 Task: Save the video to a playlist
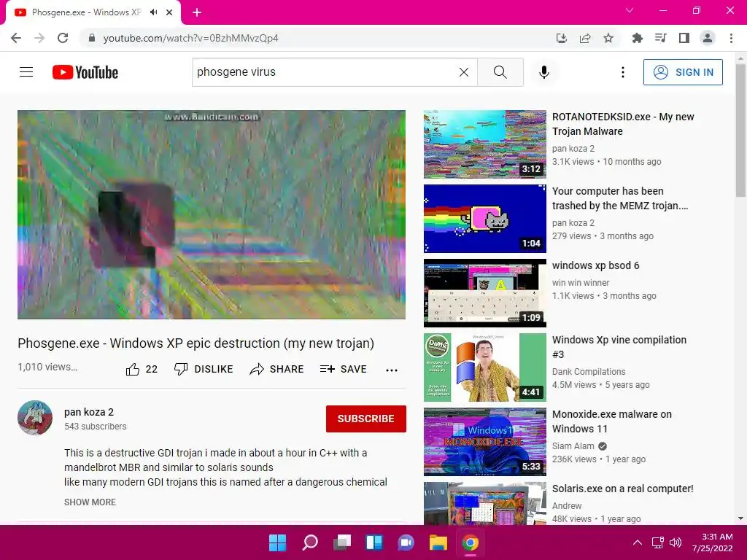[x=343, y=369]
